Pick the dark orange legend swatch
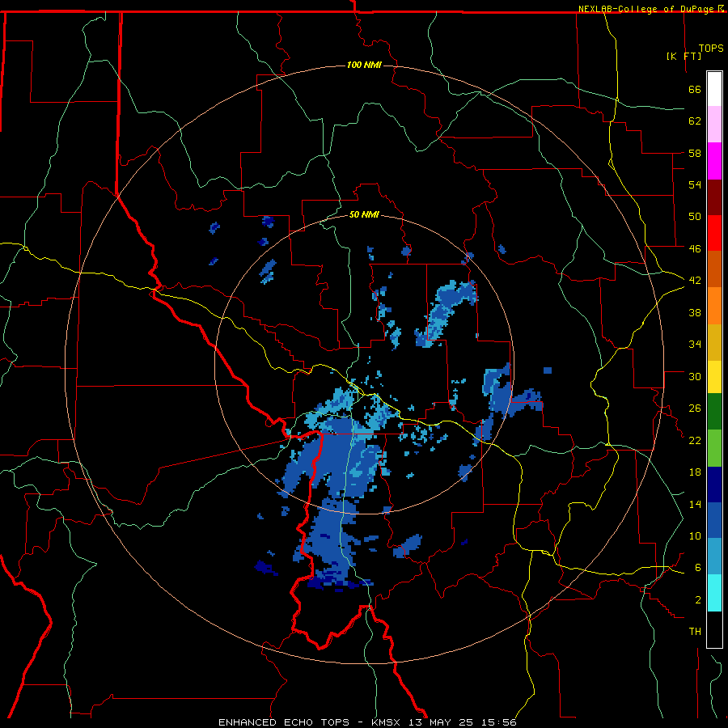This screenshot has width=728, height=728. pos(714,269)
